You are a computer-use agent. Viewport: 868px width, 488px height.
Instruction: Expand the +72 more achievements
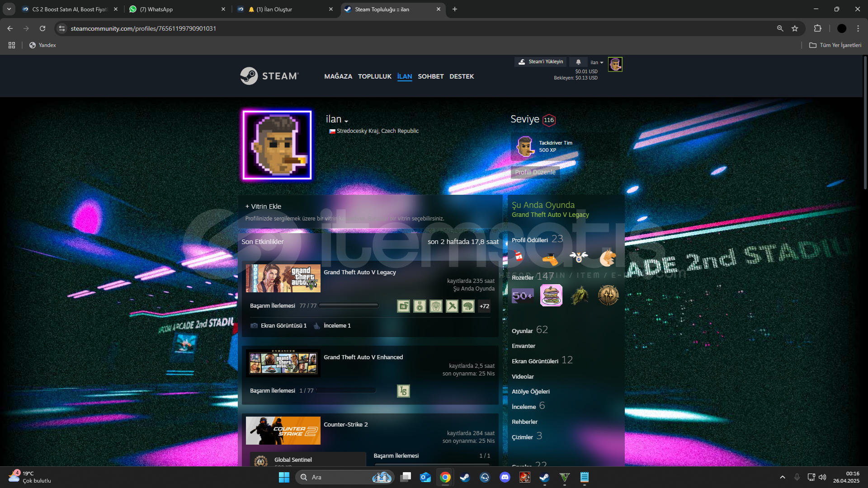click(x=484, y=306)
